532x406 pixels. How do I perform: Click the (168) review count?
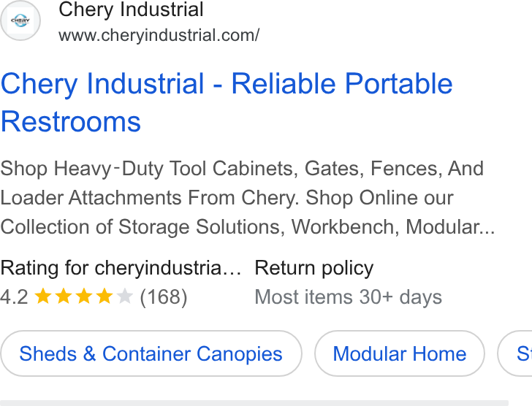(164, 297)
